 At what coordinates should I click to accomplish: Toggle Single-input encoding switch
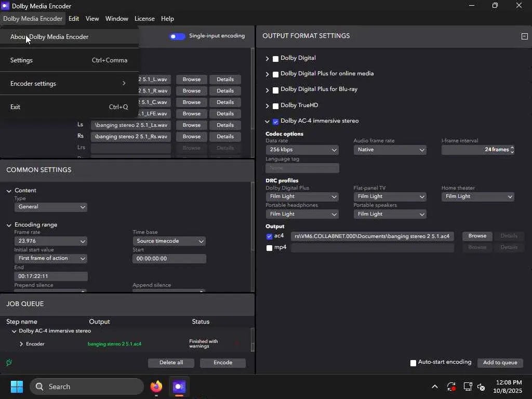click(177, 36)
